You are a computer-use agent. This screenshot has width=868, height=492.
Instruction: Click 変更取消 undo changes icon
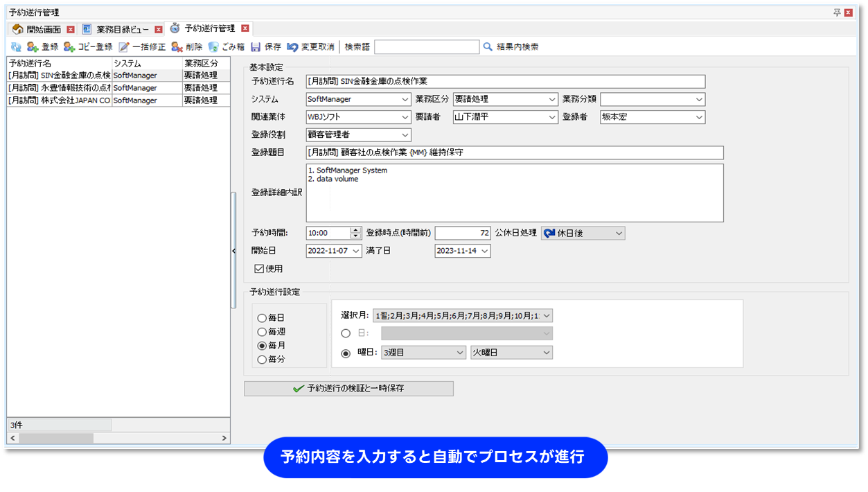point(293,47)
